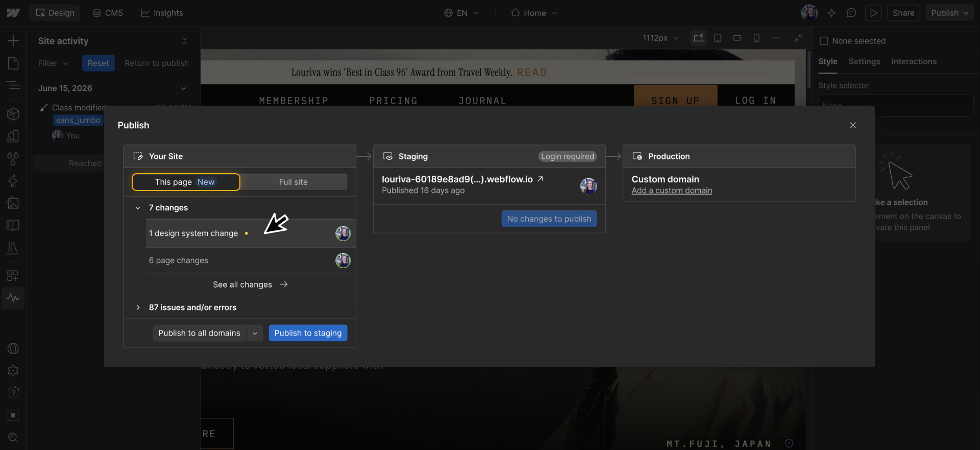The width and height of the screenshot is (980, 450).
Task: Click the READ link in banner
Action: pyautogui.click(x=531, y=73)
